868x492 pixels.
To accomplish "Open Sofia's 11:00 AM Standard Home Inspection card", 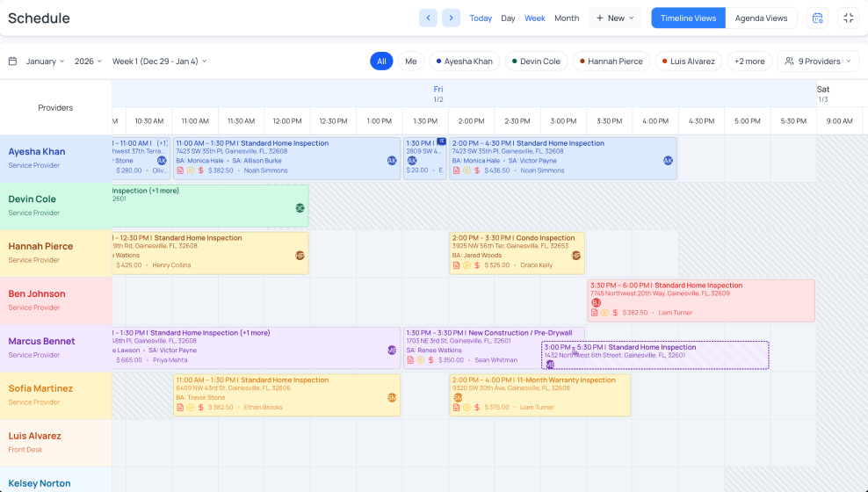I will click(286, 395).
